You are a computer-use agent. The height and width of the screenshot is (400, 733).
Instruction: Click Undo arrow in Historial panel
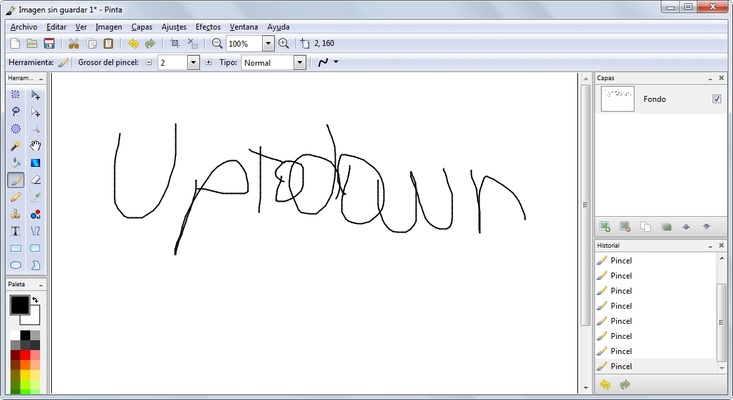pos(605,385)
